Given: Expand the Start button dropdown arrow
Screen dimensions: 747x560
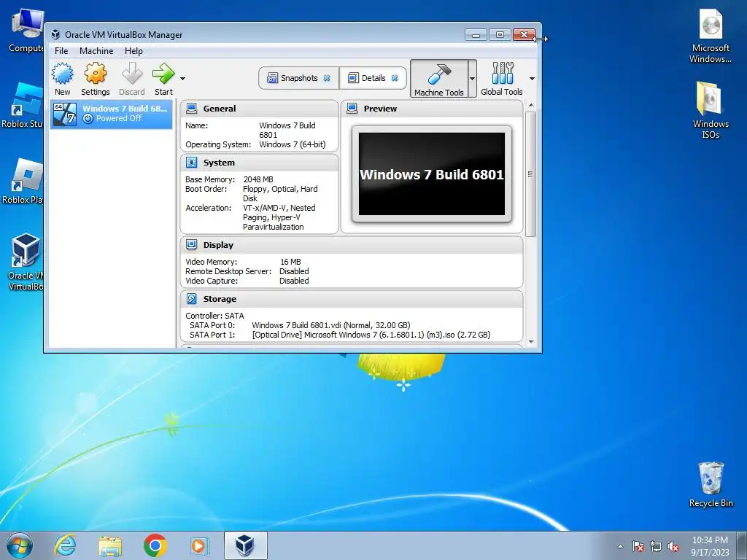Looking at the screenshot, I should [182, 79].
